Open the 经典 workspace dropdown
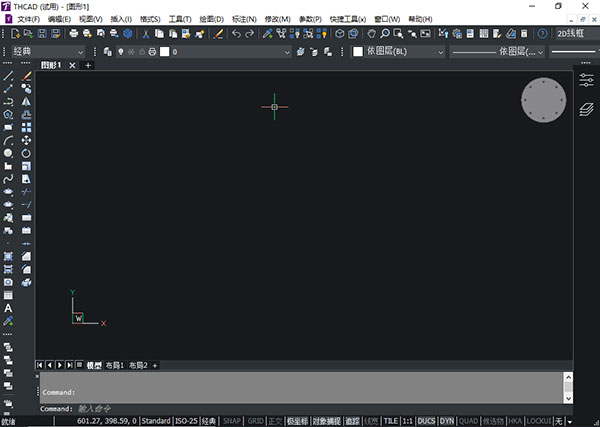 48,51
